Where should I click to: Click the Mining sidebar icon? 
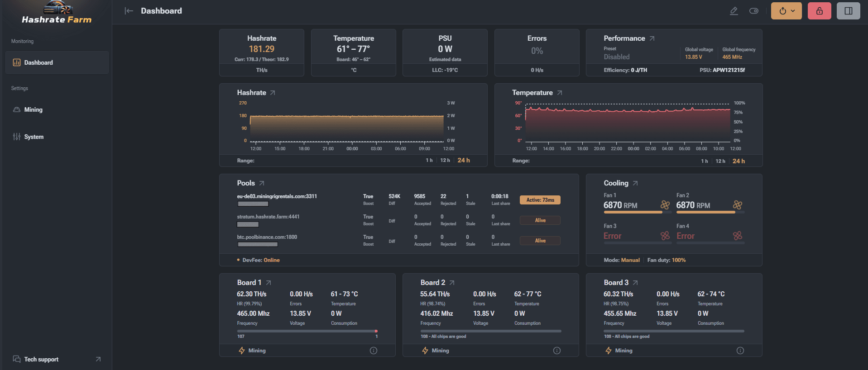17,109
